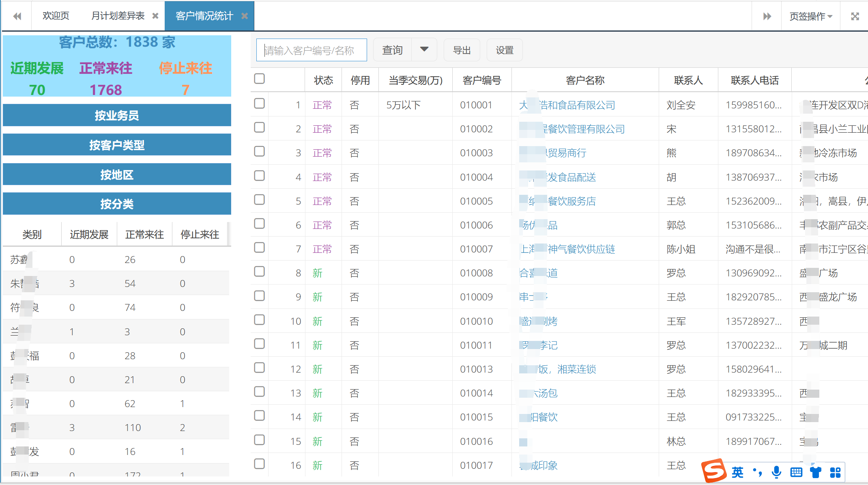The image size is (868, 485).
Task: Click the fullscreen expand icon
Action: [855, 16]
